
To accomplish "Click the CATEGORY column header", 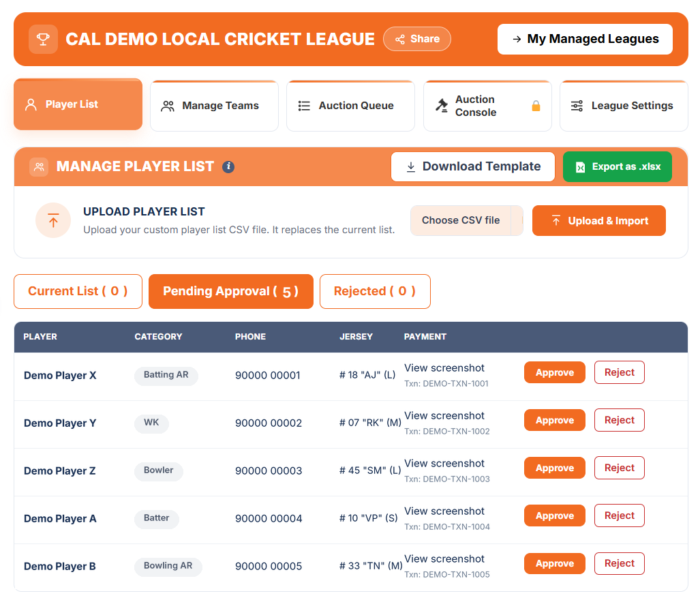I will [159, 337].
